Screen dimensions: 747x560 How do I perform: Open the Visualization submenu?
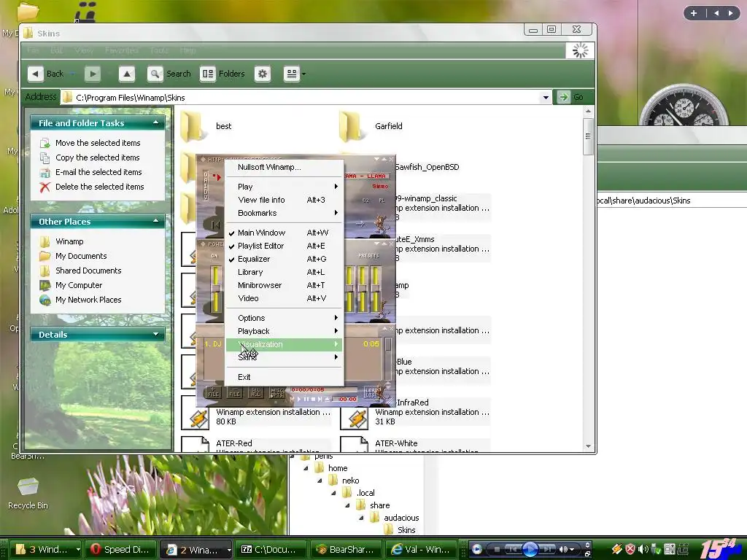(284, 344)
